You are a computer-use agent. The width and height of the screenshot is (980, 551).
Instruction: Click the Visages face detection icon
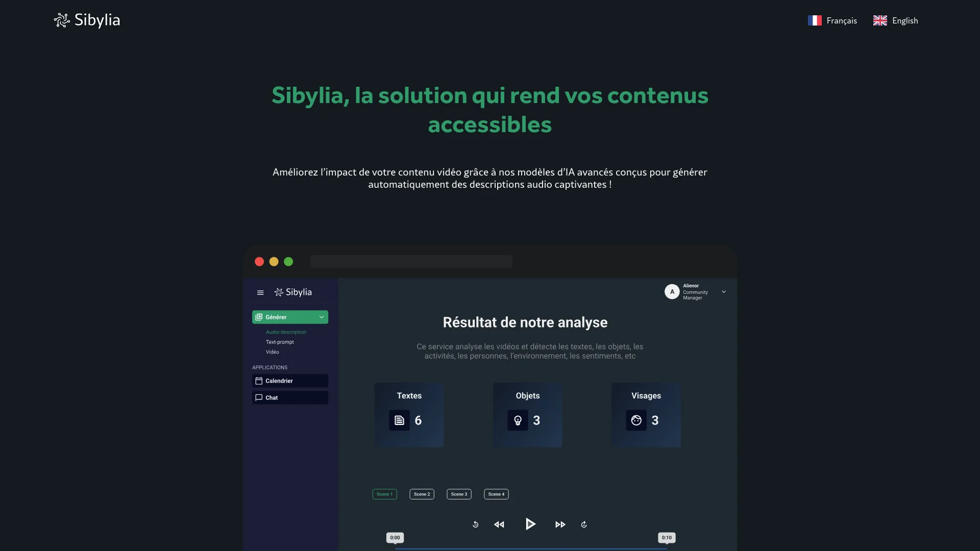click(x=636, y=420)
